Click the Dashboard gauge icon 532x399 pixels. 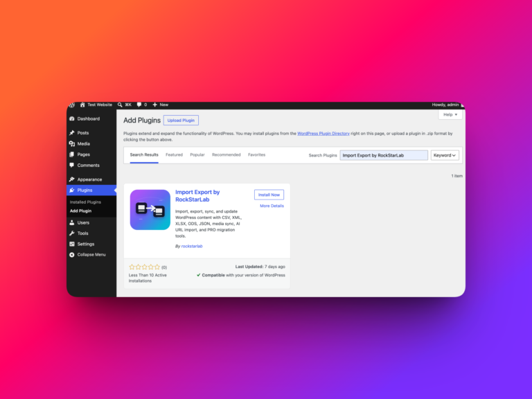point(72,118)
